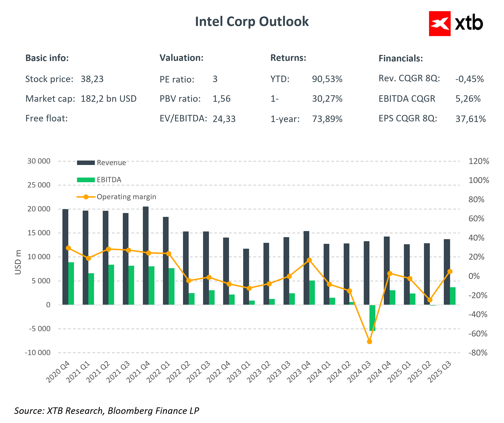Click the Market cap 182,2 bn USD value
Image resolution: width=504 pixels, height=423 pixels.
[108, 99]
